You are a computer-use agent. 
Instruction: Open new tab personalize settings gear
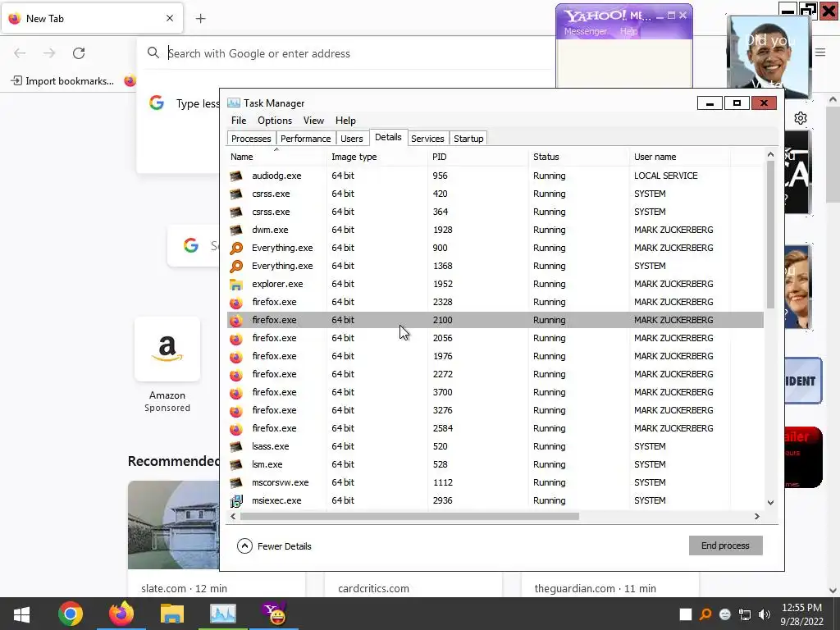coord(801,118)
